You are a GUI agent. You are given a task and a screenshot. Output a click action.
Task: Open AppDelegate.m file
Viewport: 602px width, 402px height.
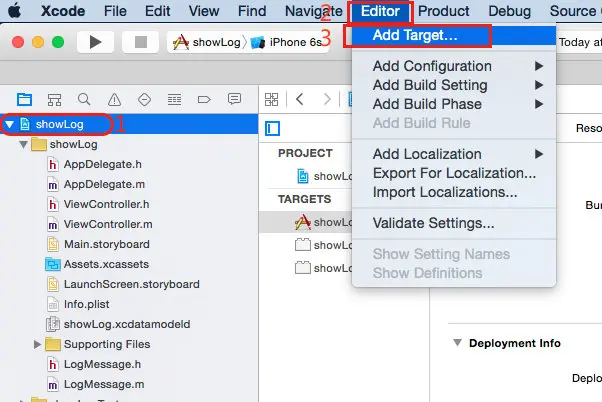pos(104,184)
